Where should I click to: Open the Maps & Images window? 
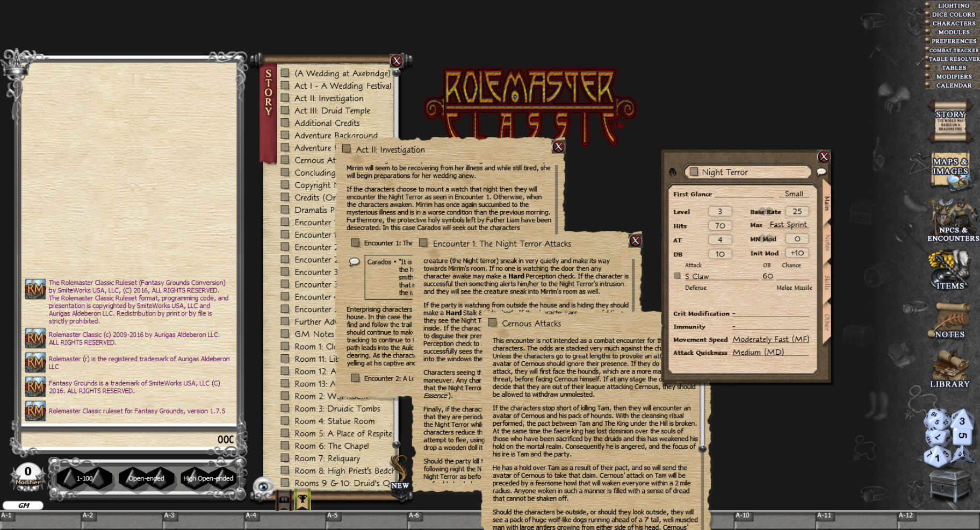click(951, 169)
